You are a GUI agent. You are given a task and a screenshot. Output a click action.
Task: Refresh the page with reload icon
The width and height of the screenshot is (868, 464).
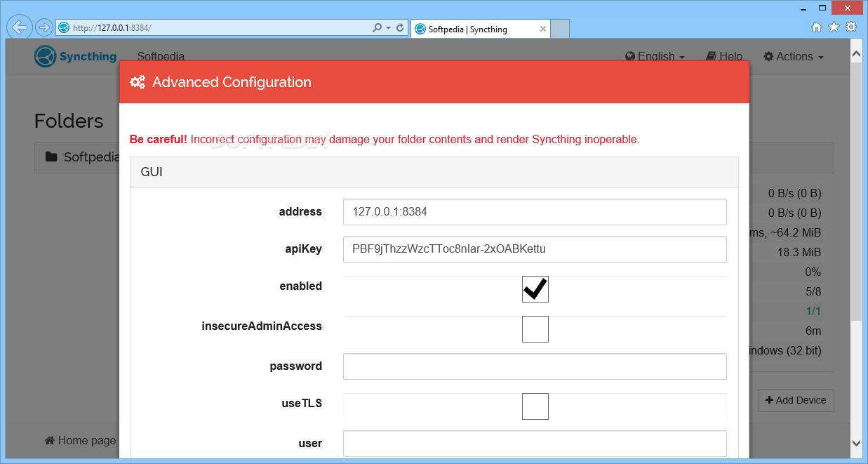(x=400, y=27)
